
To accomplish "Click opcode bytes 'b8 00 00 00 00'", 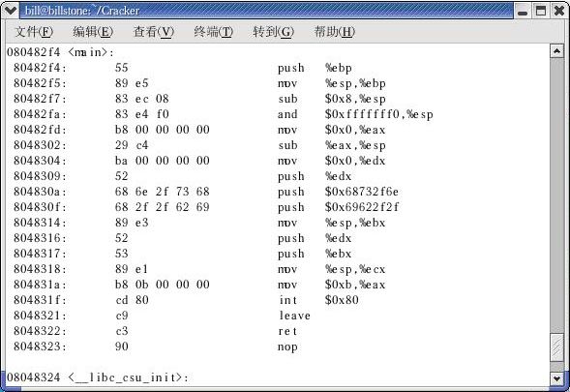I will pyautogui.click(x=163, y=130).
